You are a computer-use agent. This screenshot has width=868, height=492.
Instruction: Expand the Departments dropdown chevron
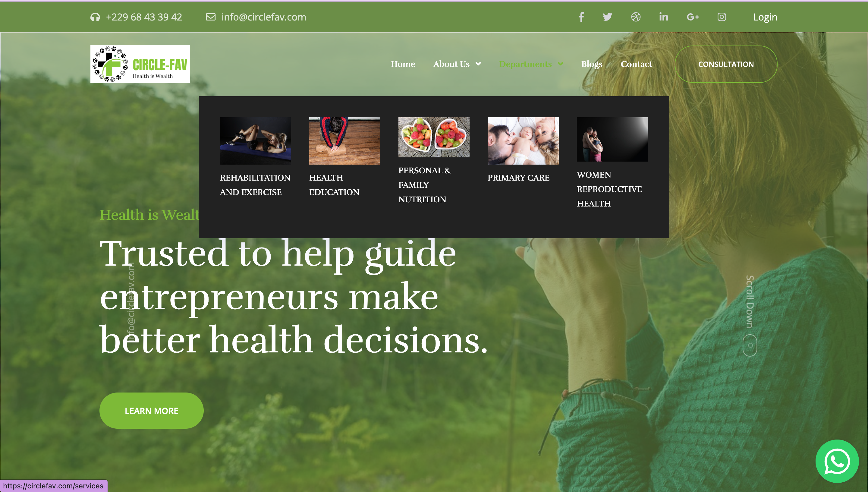tap(560, 64)
